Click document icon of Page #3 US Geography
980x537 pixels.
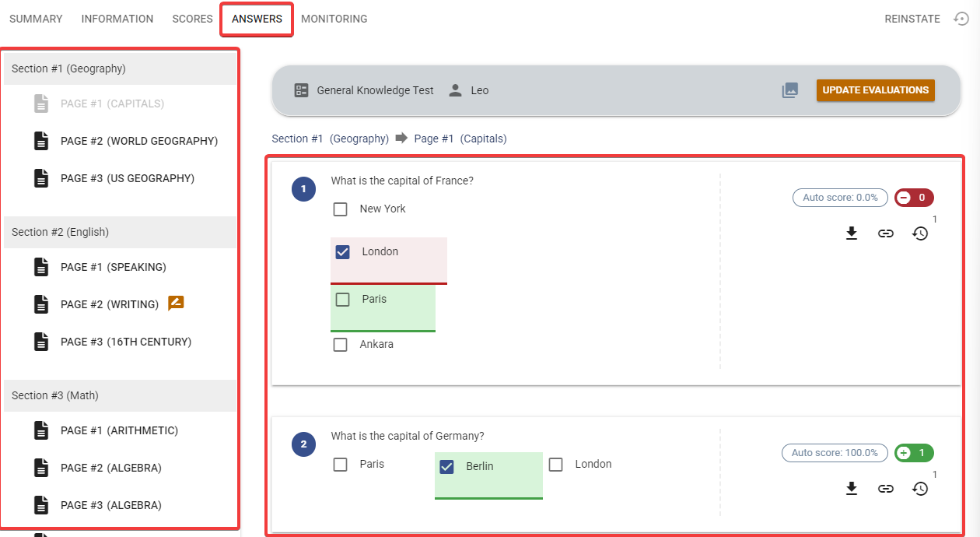click(41, 178)
